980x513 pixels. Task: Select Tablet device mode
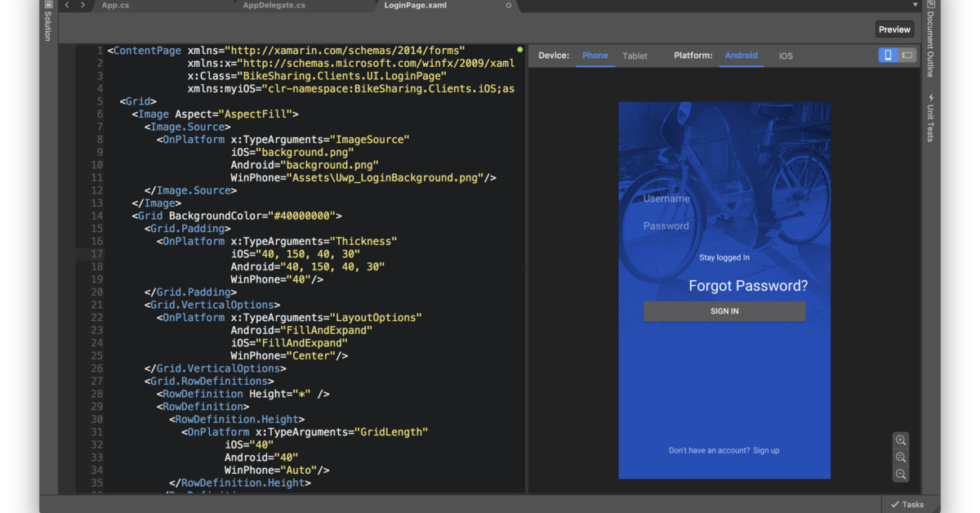coord(635,56)
